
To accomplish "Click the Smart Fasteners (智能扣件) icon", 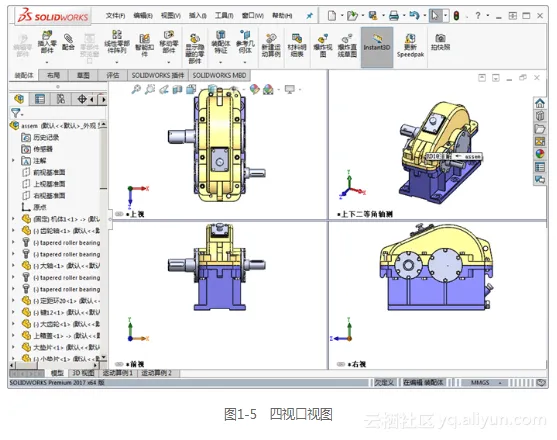I will [x=144, y=45].
